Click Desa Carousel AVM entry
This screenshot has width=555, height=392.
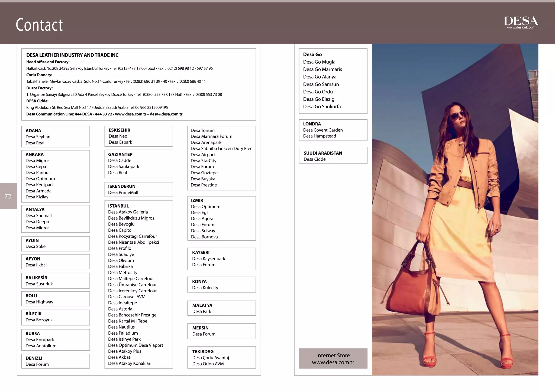click(x=127, y=297)
